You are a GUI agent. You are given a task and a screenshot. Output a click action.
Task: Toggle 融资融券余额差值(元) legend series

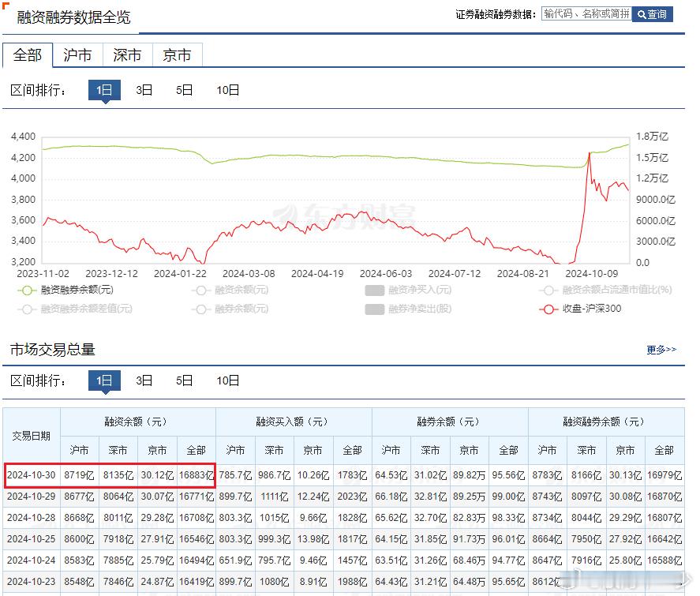pos(75,309)
